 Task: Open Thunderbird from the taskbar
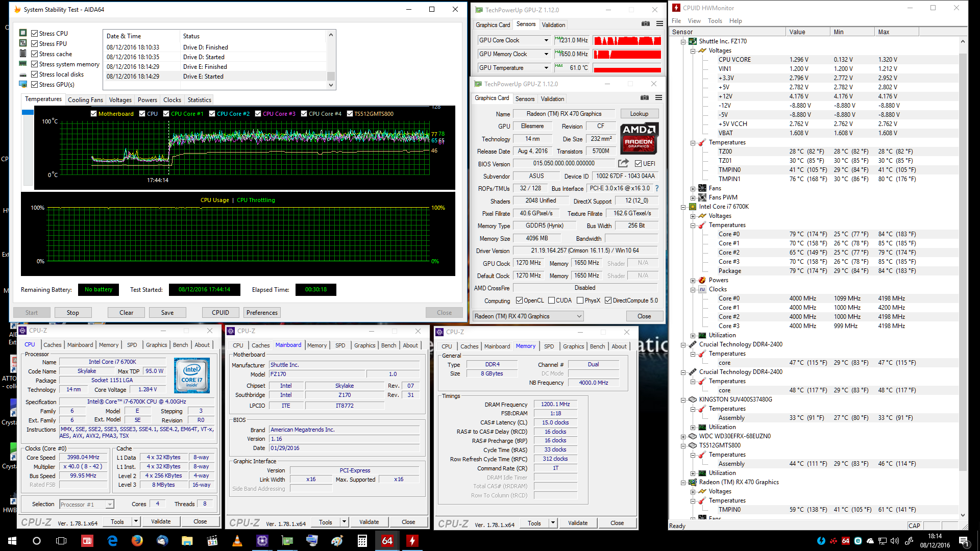(162, 541)
